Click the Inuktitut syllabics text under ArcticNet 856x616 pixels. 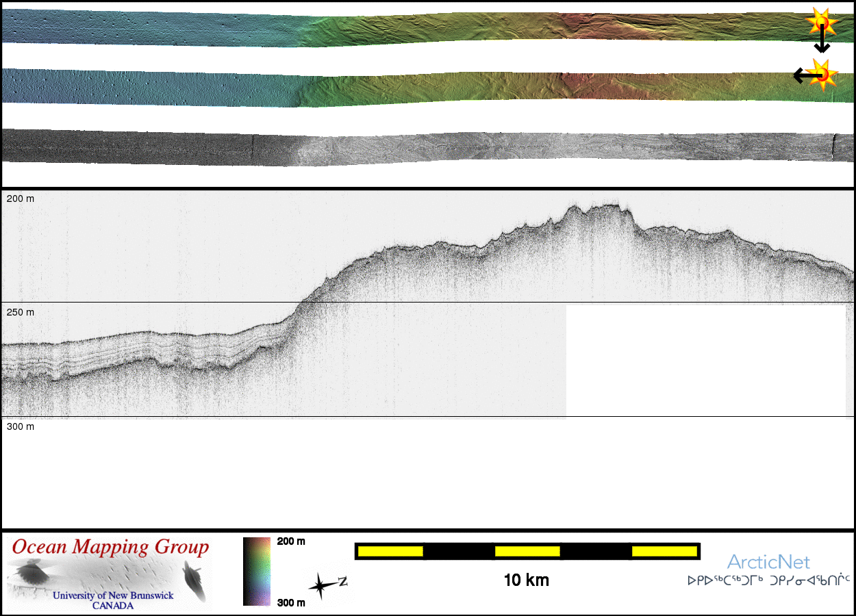[x=768, y=580]
